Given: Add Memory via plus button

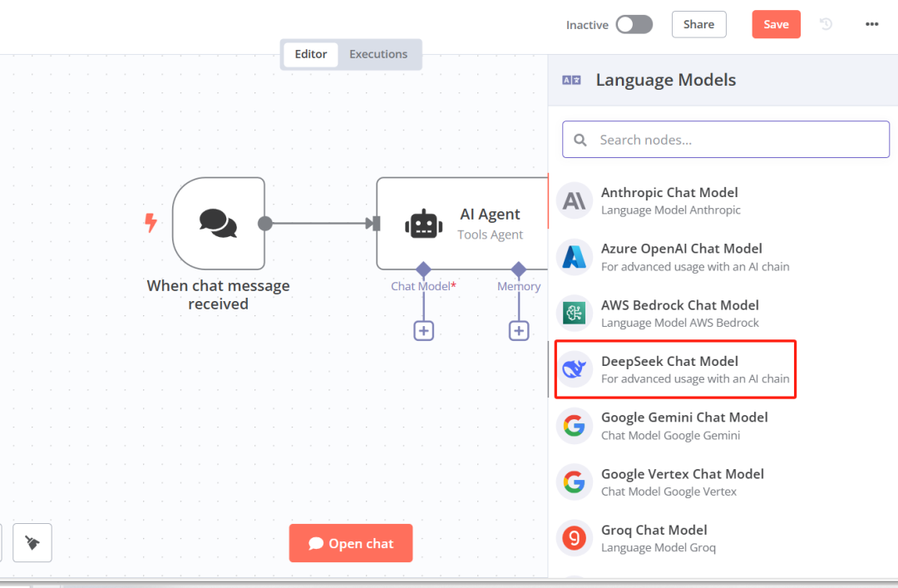Looking at the screenshot, I should [519, 331].
